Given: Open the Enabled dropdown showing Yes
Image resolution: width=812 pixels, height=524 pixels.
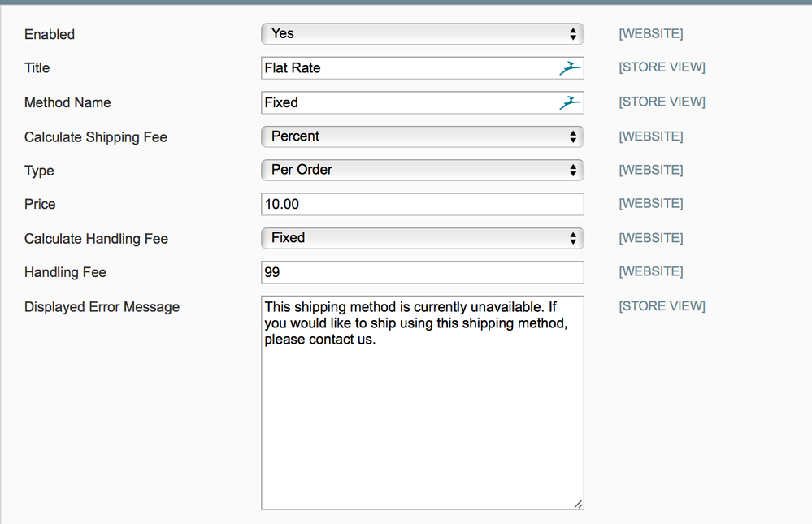Looking at the screenshot, I should pyautogui.click(x=422, y=34).
